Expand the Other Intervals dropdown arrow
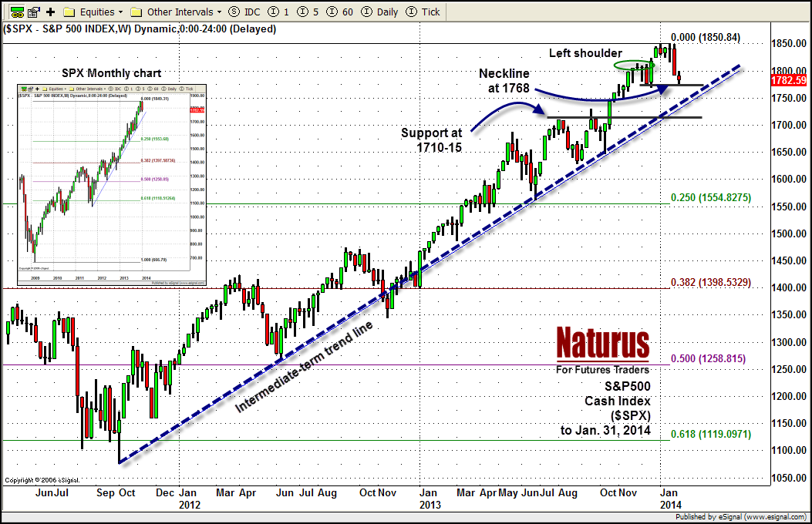 point(220,12)
